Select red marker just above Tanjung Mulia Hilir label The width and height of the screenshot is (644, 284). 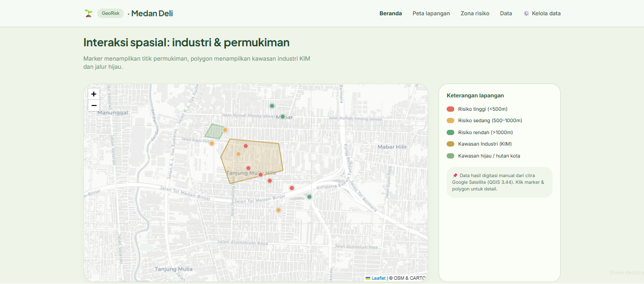pos(248,168)
